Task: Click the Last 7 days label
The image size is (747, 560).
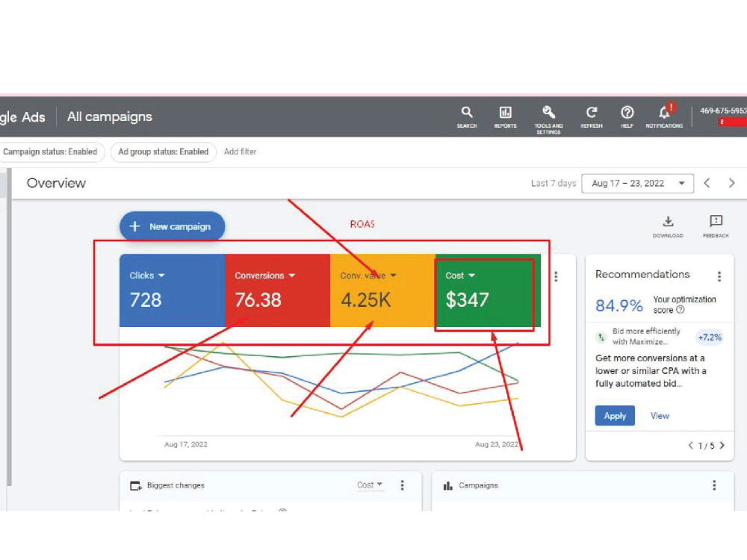Action: (x=553, y=184)
